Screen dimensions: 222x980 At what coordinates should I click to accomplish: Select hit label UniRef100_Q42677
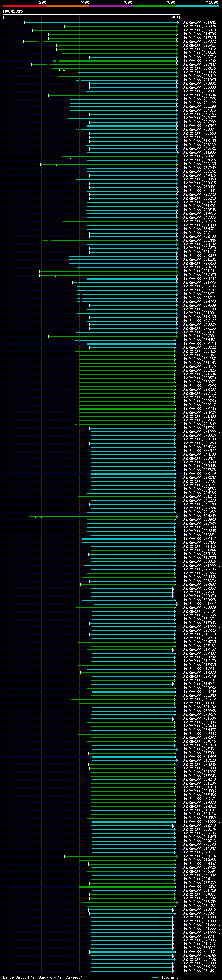(x=199, y=118)
